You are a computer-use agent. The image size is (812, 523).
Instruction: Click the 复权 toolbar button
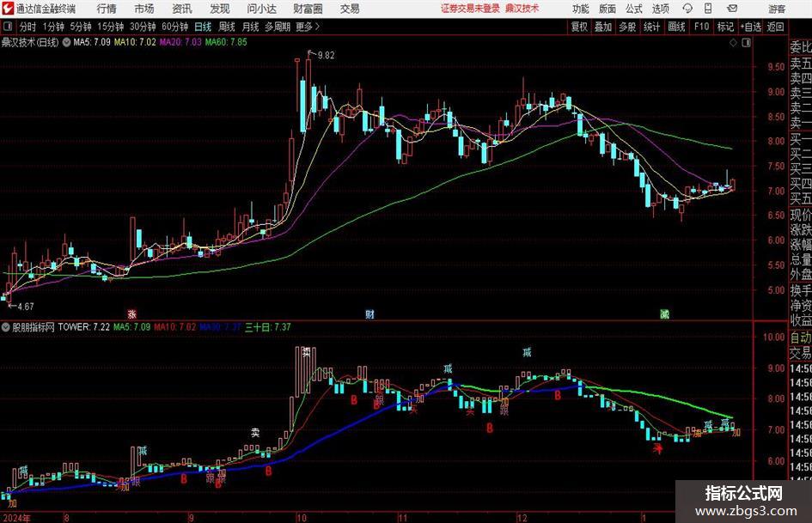point(579,27)
